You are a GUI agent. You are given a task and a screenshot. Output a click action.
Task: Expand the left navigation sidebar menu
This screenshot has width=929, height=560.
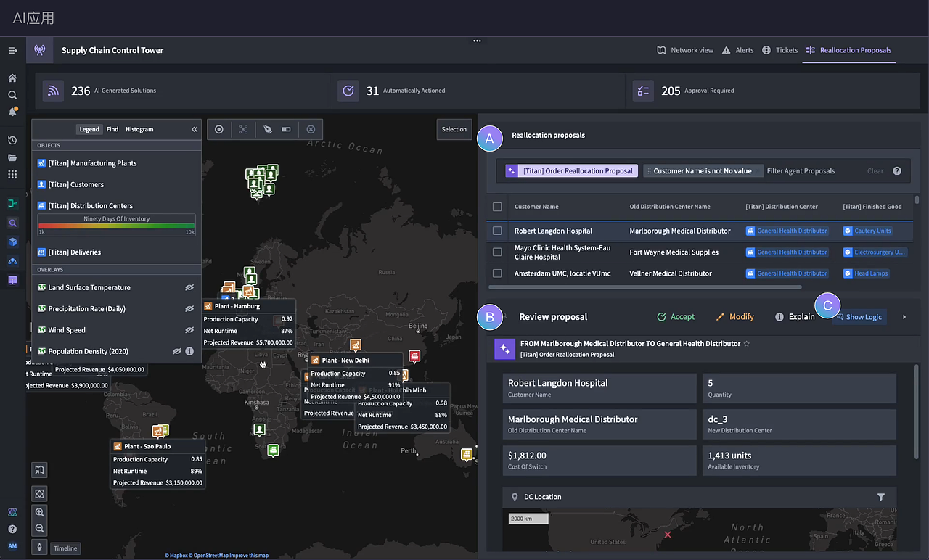[12, 50]
